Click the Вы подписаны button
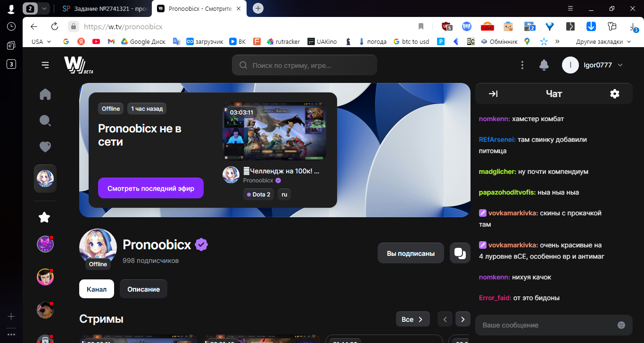This screenshot has width=644, height=343. click(x=411, y=253)
